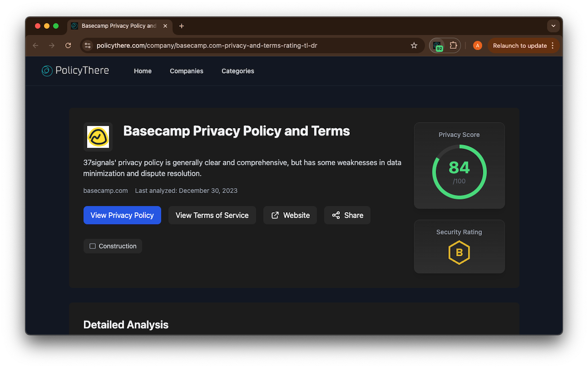Open the Companies nav item
588x368 pixels.
(x=187, y=71)
